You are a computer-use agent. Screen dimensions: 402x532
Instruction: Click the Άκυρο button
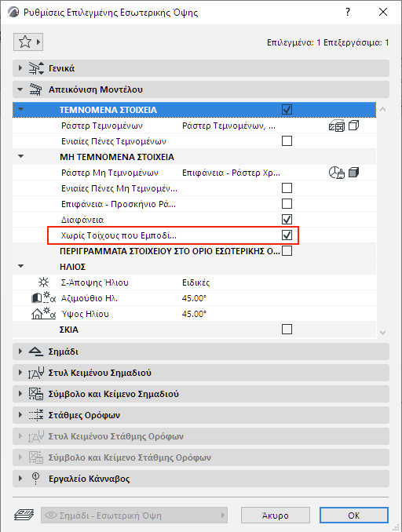(276, 516)
